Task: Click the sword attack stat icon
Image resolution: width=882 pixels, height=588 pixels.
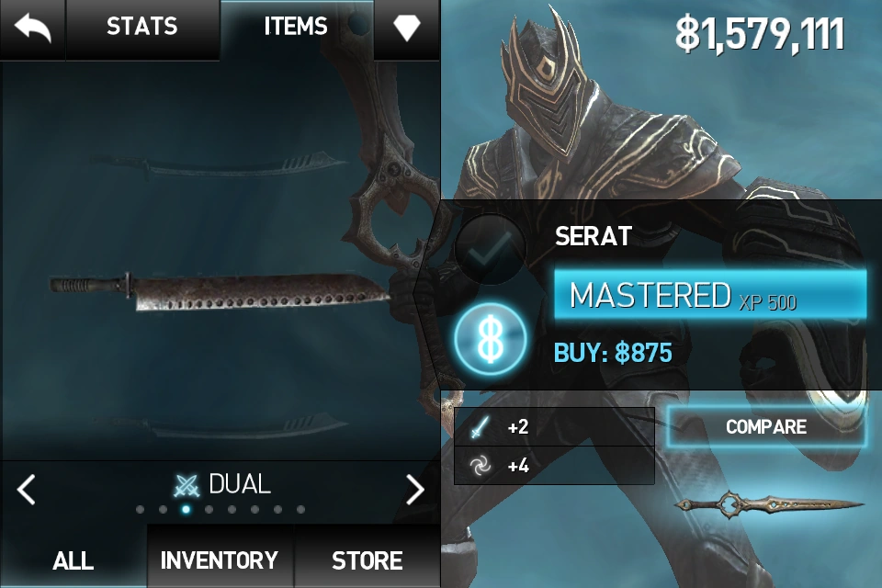Action: (480, 427)
